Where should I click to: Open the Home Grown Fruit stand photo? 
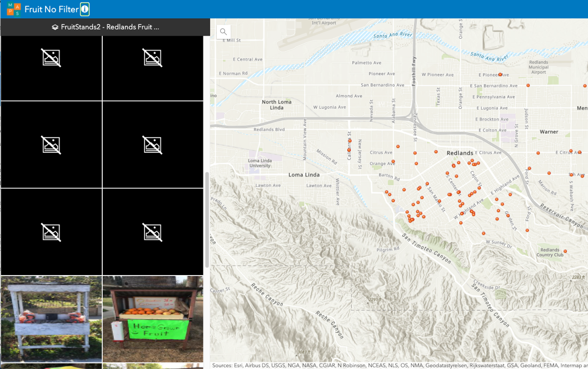153,319
